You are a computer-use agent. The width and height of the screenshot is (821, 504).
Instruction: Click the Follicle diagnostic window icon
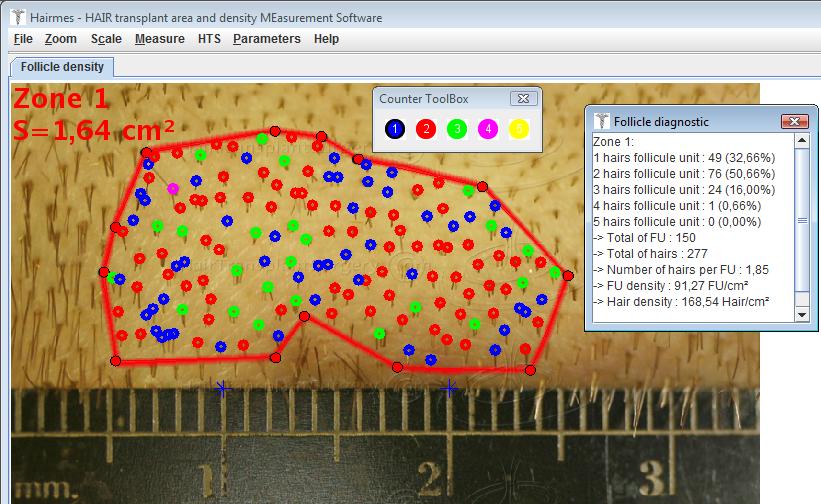(x=602, y=121)
